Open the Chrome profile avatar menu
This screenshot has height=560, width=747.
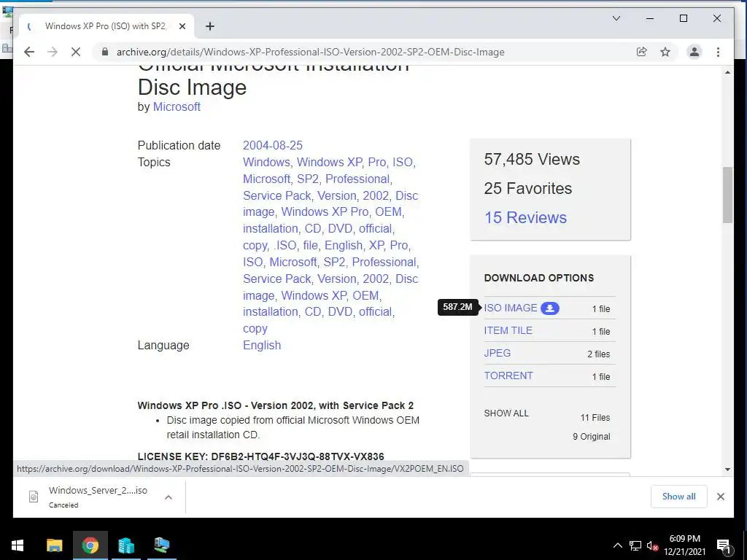[x=694, y=52]
